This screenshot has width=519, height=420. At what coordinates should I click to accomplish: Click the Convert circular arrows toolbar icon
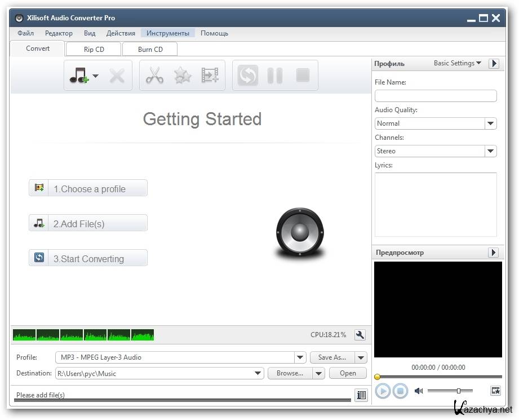tap(247, 76)
